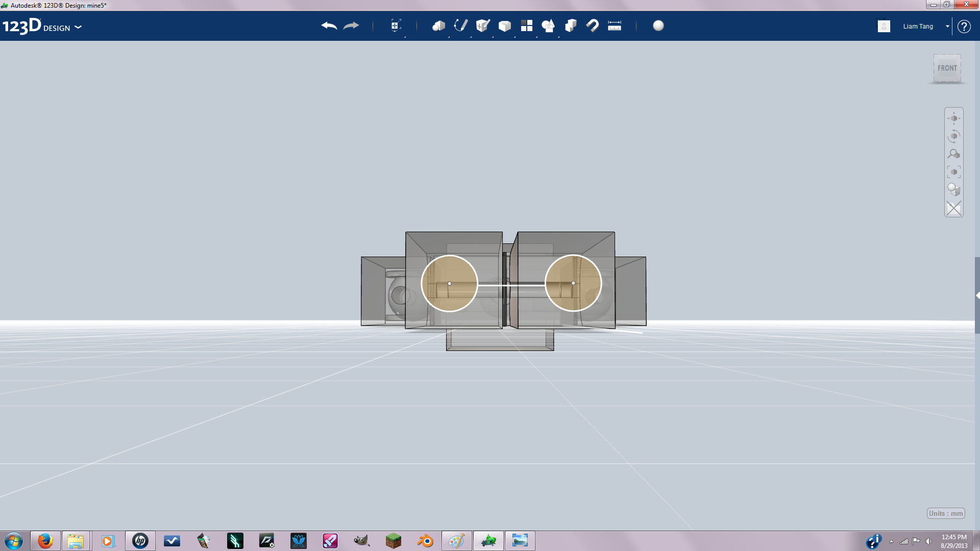Click the FRONT face of view cube
Image resolution: width=980 pixels, height=551 pixels.
(947, 68)
